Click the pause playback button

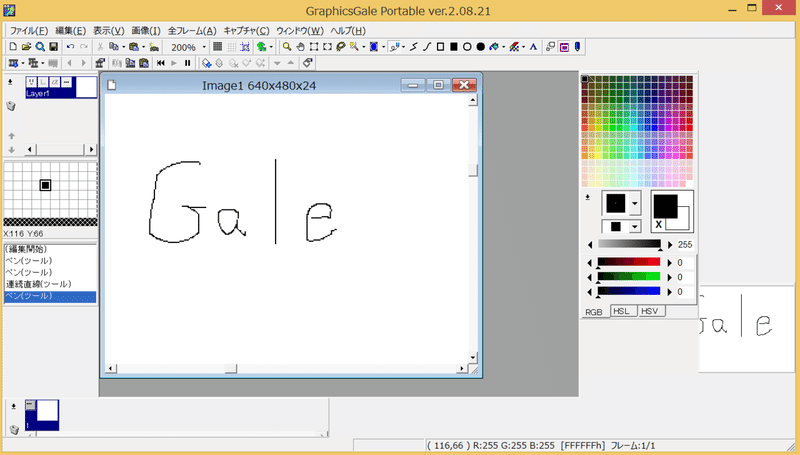click(x=187, y=63)
